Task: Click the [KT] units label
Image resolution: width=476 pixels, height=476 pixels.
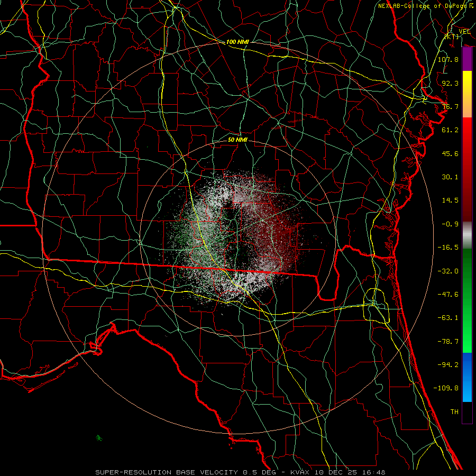Action: (452, 36)
